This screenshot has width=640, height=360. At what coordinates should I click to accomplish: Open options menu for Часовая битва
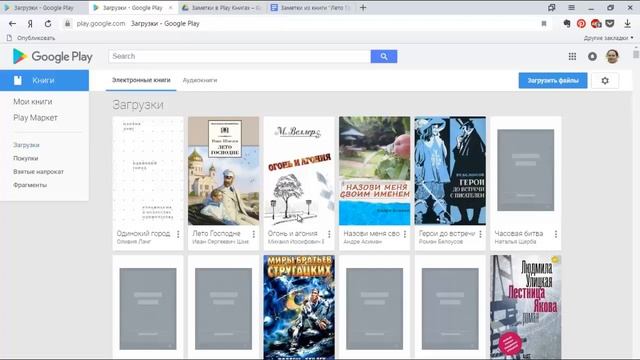[x=556, y=234]
